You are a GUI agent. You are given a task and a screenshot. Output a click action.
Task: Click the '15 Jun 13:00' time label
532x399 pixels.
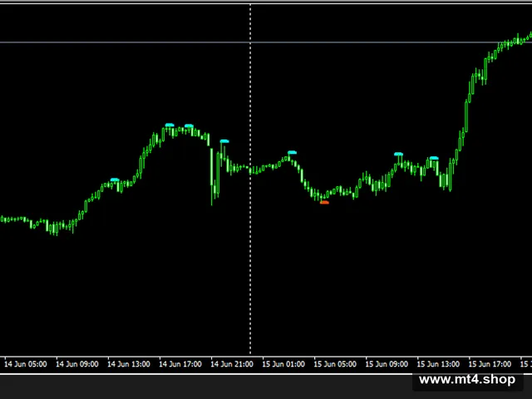point(438,364)
